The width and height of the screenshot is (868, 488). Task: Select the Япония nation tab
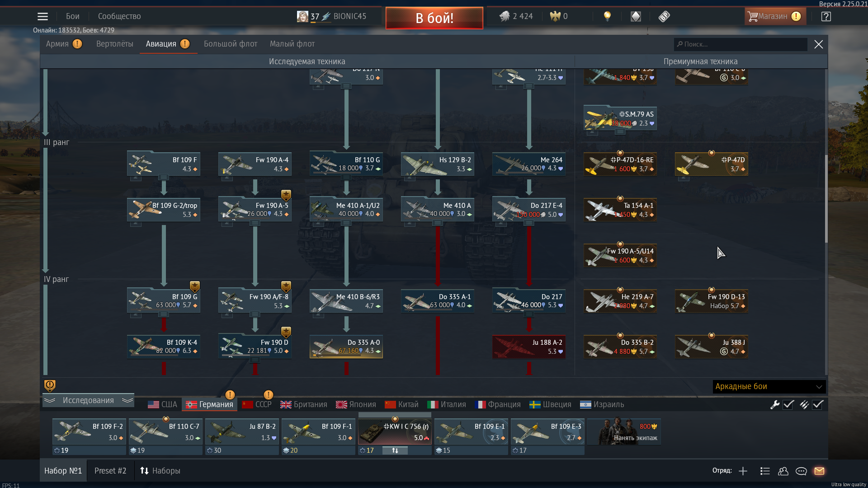point(356,404)
